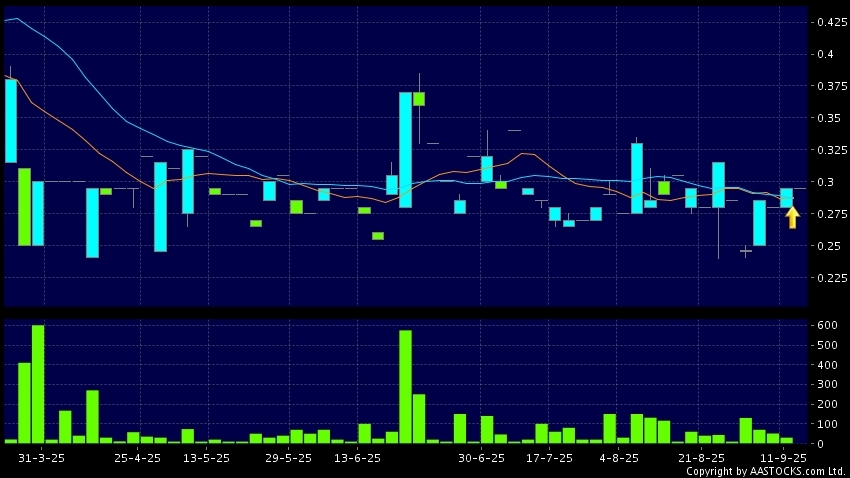Click the 600 volume axis label

tap(827, 325)
